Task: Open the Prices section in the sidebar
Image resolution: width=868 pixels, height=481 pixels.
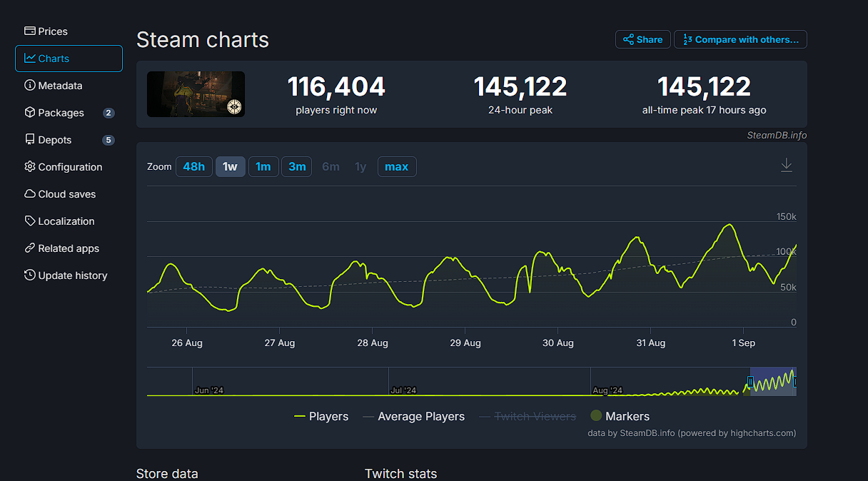Action: 51,31
